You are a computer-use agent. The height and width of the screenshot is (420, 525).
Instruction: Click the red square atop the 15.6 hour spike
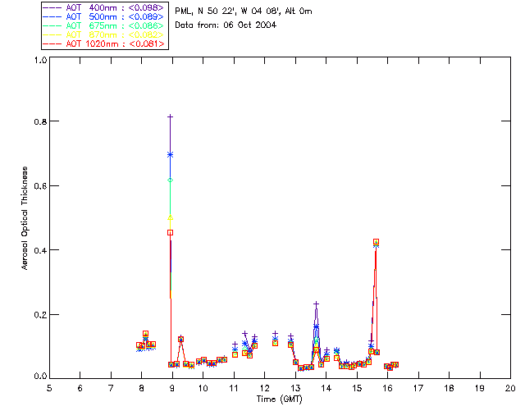(376, 242)
